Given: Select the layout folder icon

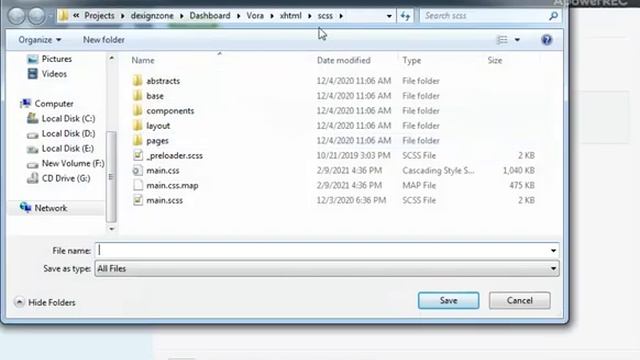Looking at the screenshot, I should pyautogui.click(x=138, y=125).
